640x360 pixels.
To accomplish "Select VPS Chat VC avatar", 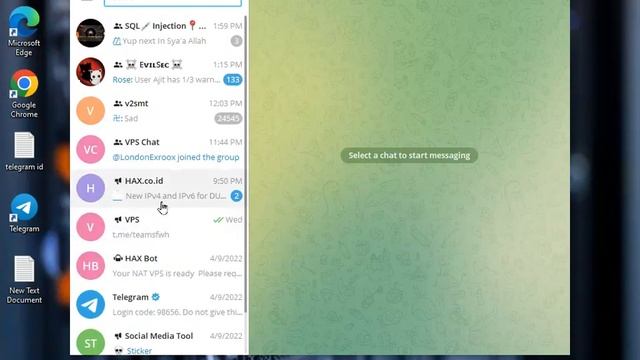I will [x=90, y=149].
